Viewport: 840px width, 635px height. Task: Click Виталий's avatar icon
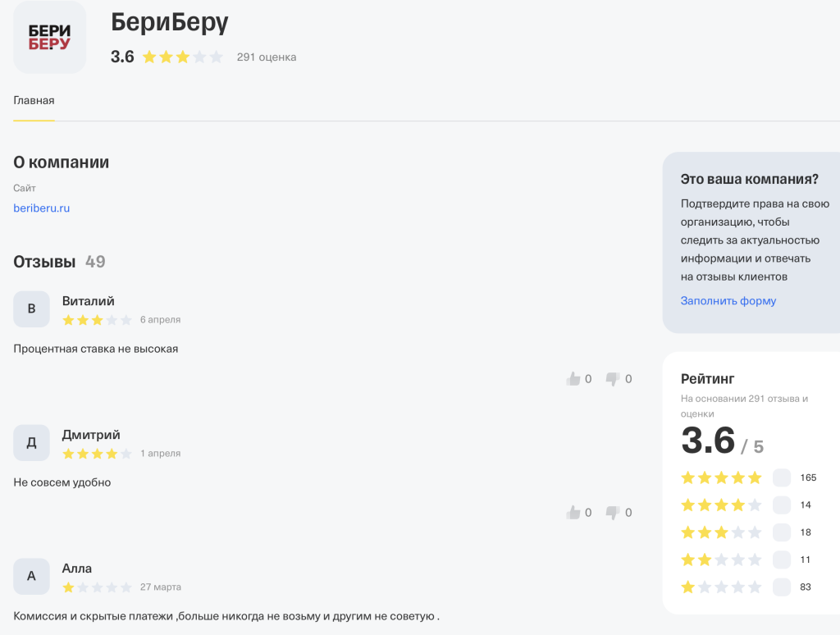pyautogui.click(x=32, y=309)
